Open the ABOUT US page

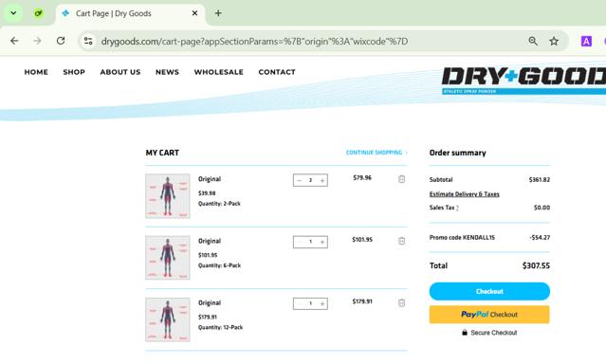pos(120,72)
